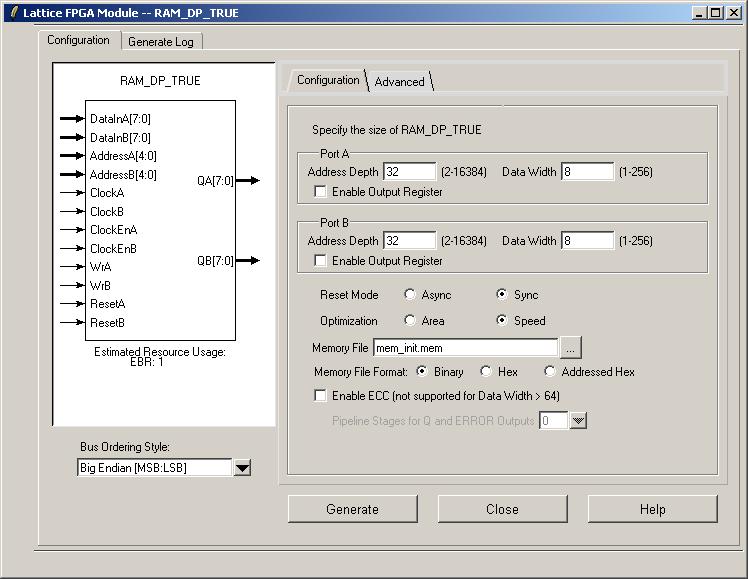Enable Output Register for Port A

click(321, 192)
